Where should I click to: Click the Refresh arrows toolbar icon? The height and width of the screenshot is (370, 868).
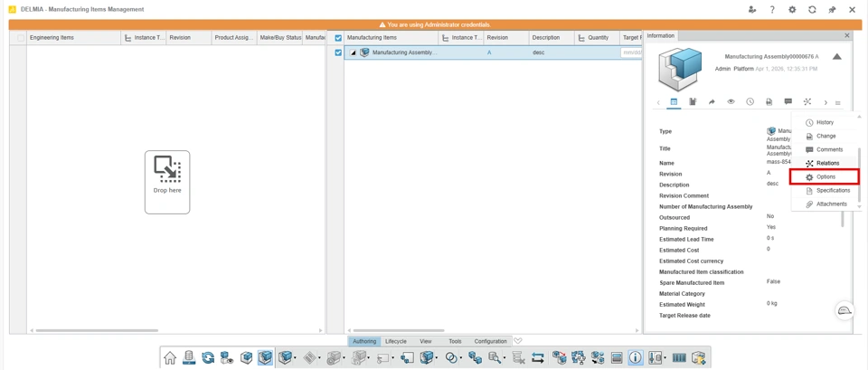[x=208, y=358]
